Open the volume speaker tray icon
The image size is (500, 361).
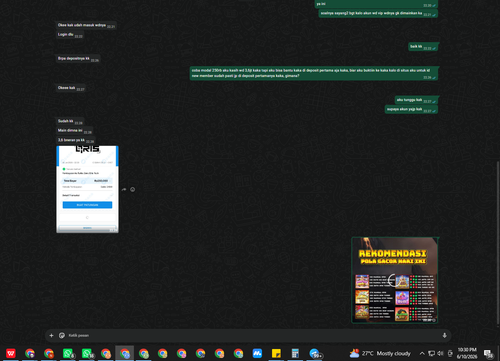point(440,353)
